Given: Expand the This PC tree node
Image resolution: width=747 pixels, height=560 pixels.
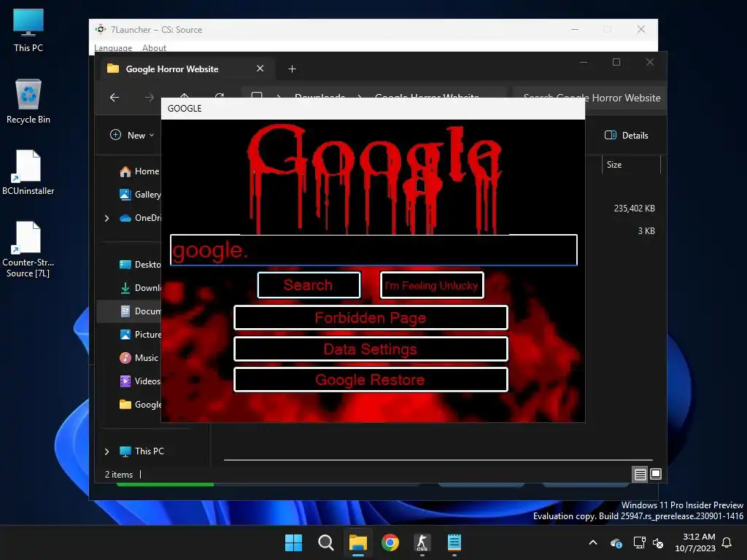Looking at the screenshot, I should 107,451.
